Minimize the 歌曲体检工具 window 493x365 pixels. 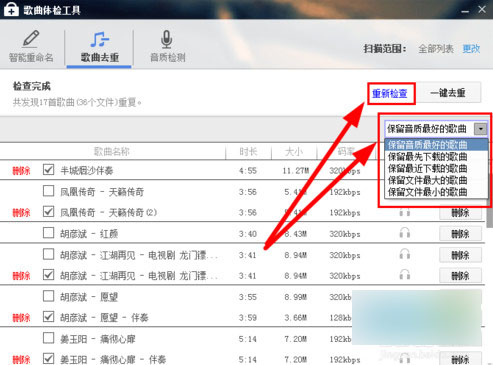click(465, 11)
